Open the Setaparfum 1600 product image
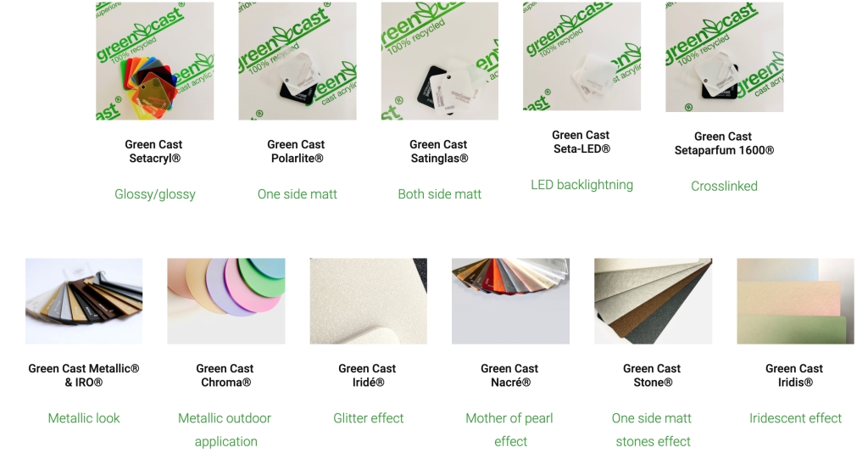This screenshot has width=868, height=470. pyautogui.click(x=724, y=57)
